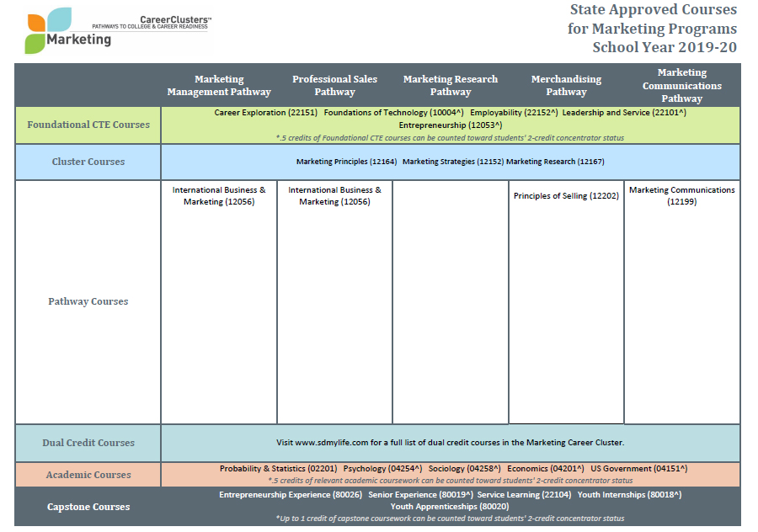The image size is (758, 532).
Task: Select the Academic Courses row label
Action: click(88, 475)
